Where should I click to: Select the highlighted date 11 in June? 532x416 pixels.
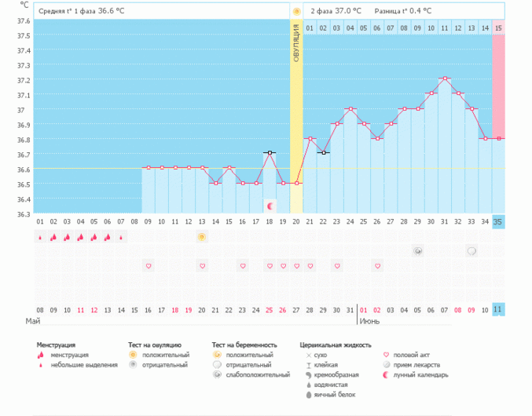[498, 309]
